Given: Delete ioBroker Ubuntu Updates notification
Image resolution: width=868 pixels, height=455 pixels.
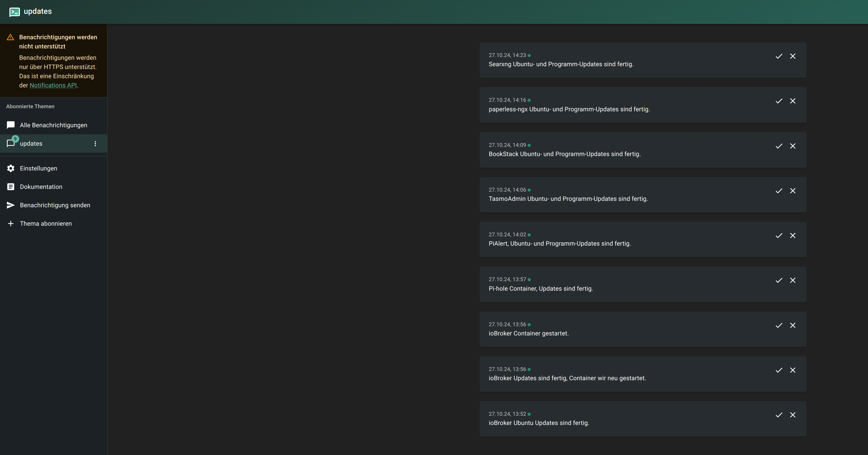Looking at the screenshot, I should click(792, 415).
